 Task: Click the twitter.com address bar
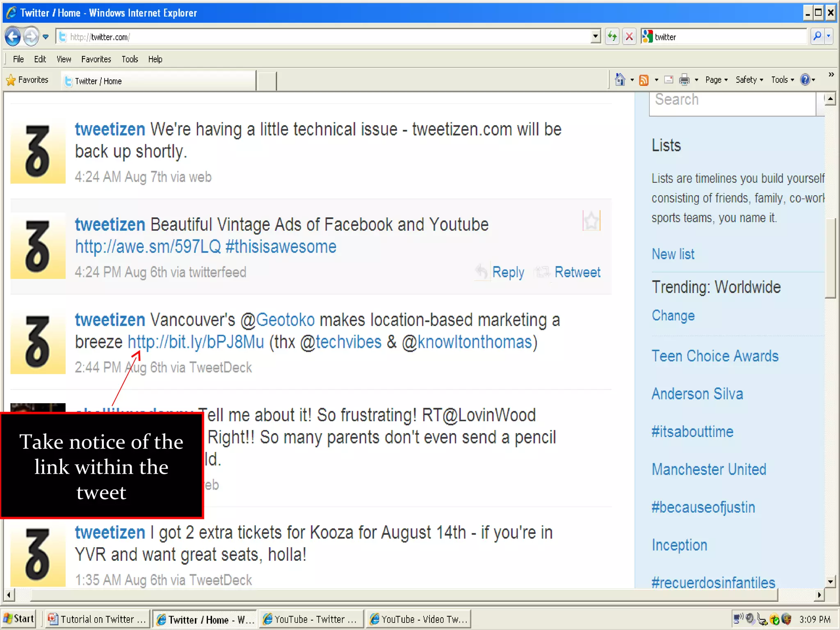(x=323, y=37)
